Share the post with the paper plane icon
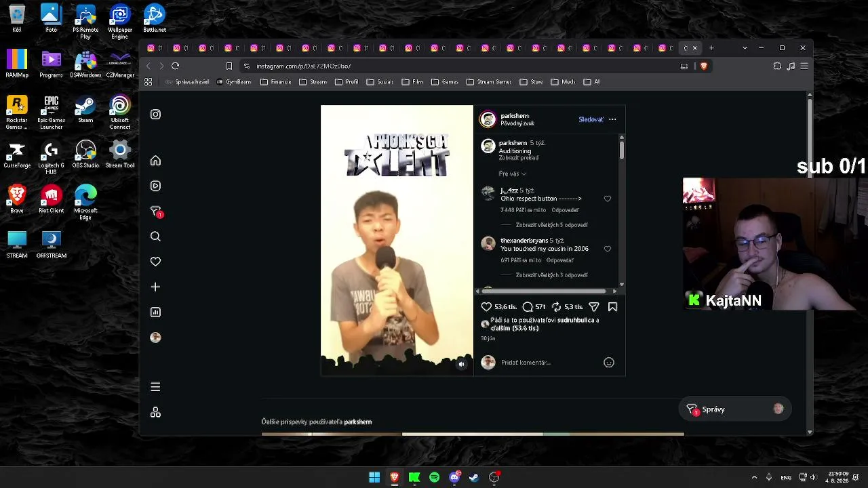Screen dimensions: 868x488 594,307
